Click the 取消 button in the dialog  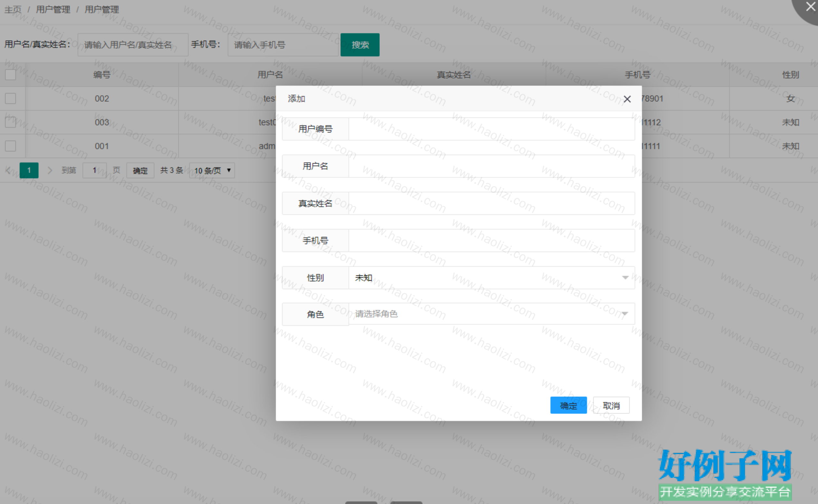coord(611,405)
